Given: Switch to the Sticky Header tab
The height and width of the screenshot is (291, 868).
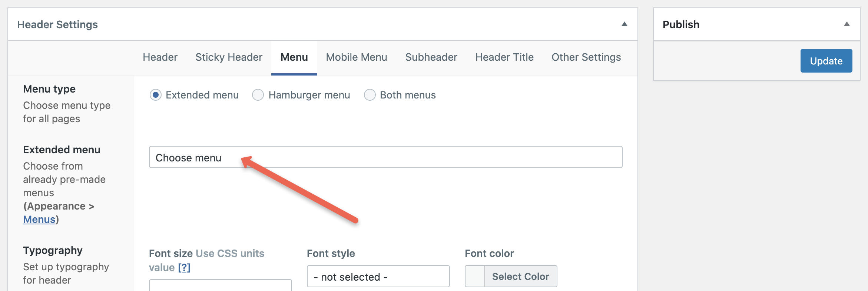Looking at the screenshot, I should [229, 57].
